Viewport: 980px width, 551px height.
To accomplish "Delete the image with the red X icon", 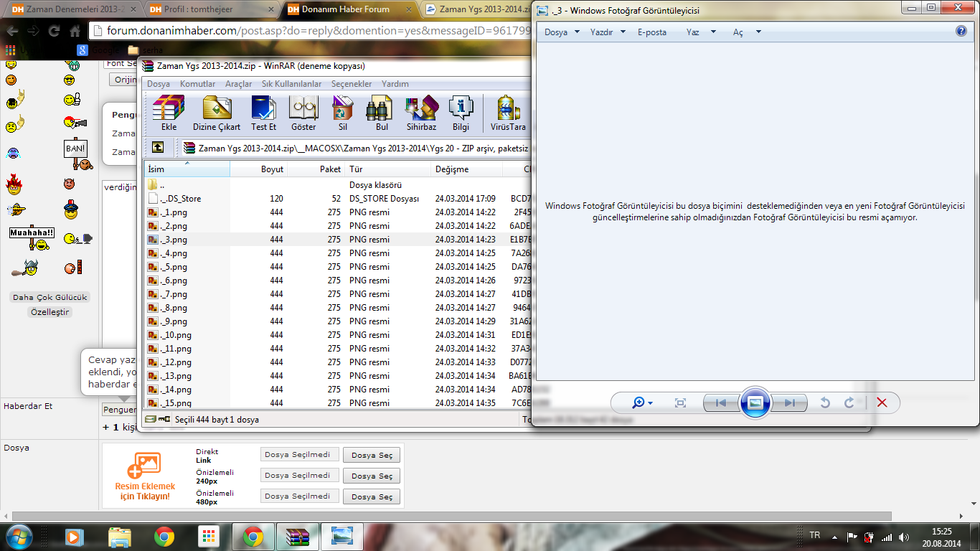I will [x=882, y=403].
